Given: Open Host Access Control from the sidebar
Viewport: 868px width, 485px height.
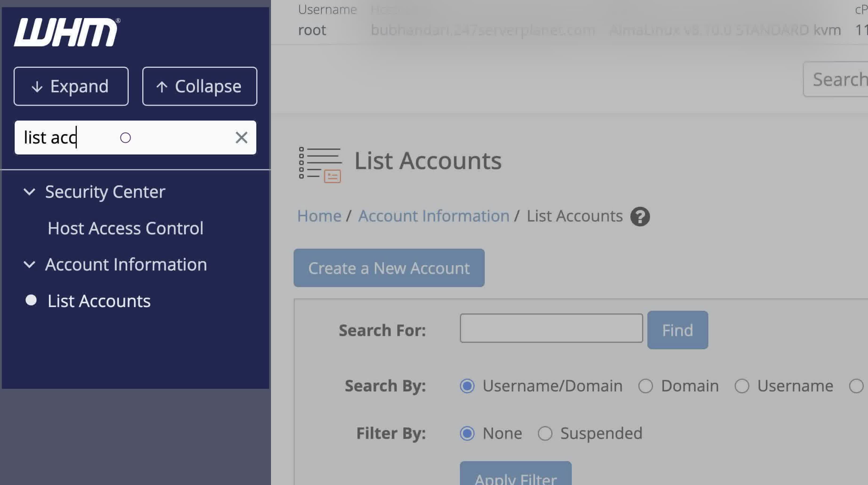Looking at the screenshot, I should click(126, 229).
